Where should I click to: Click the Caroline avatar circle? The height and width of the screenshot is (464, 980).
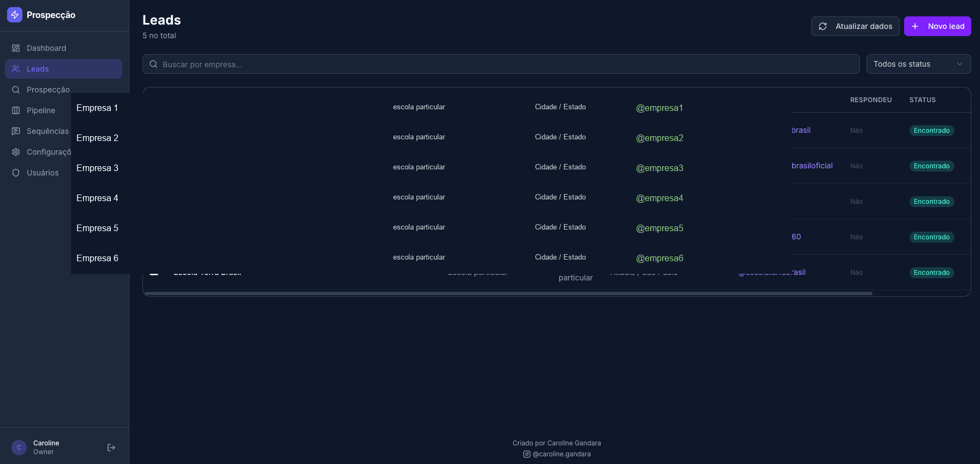tap(19, 448)
